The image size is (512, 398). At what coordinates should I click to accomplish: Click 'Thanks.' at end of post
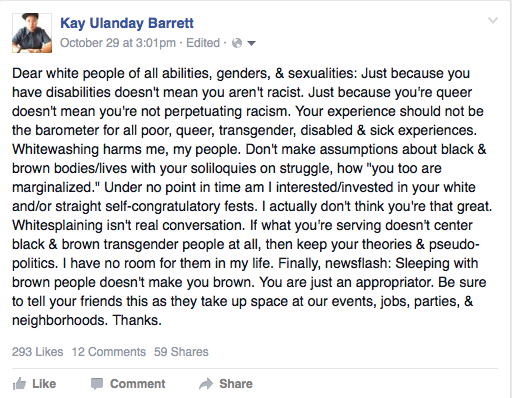point(137,320)
